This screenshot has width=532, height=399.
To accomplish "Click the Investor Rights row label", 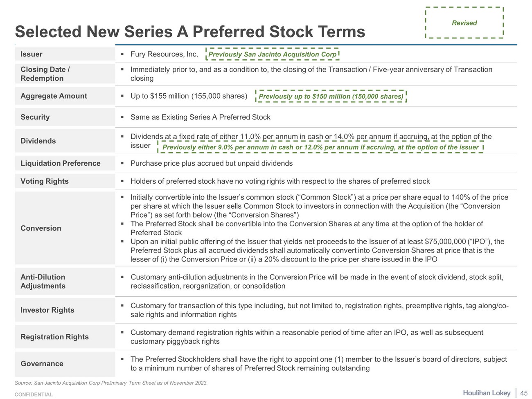I will [47, 310].
